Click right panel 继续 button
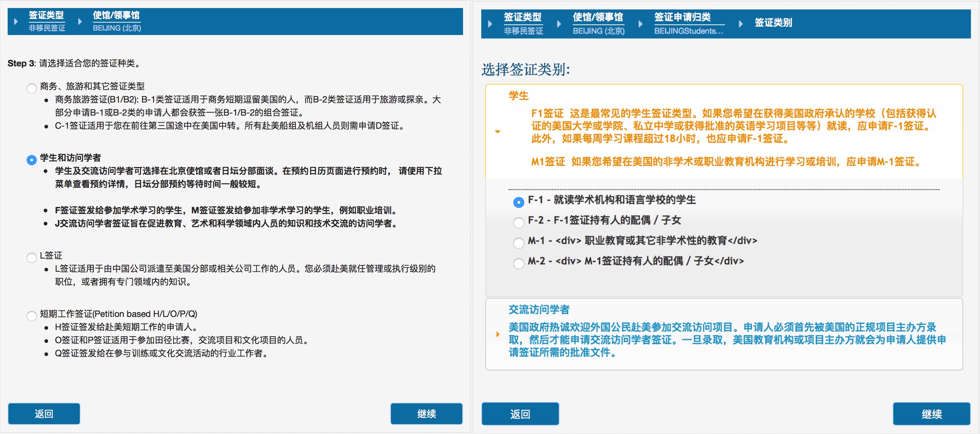The height and width of the screenshot is (434, 980). 931,414
